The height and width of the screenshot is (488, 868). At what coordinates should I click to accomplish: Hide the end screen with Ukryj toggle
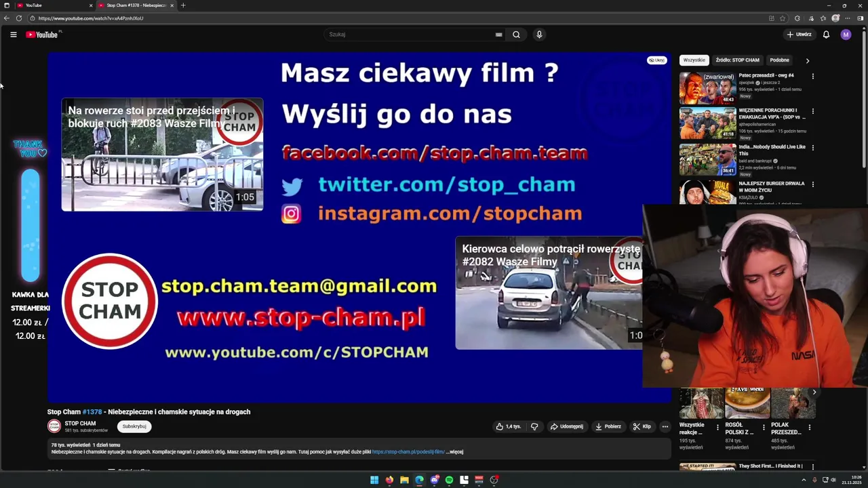click(656, 60)
